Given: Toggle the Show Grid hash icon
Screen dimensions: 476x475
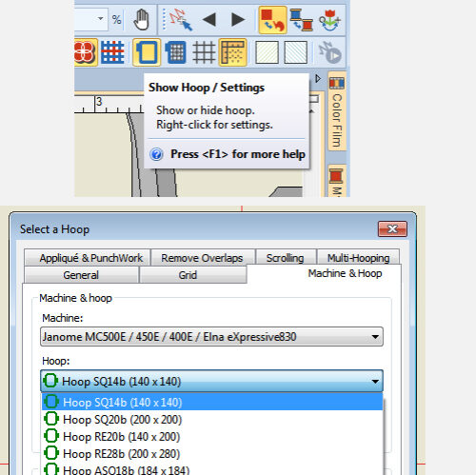Looking at the screenshot, I should tap(204, 52).
